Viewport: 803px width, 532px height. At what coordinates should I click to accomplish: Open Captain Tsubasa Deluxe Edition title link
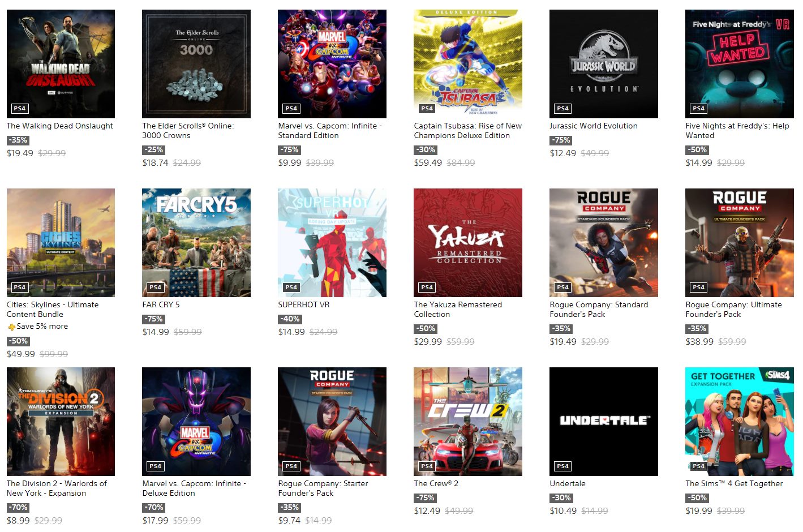point(468,131)
